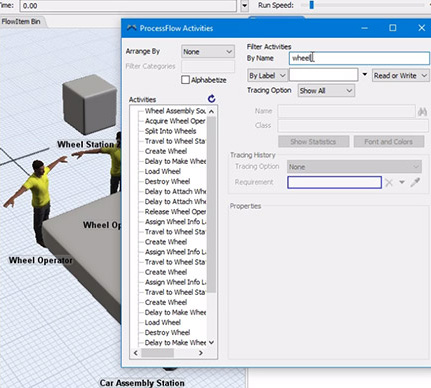Adjust the Run Speed slider handle
The width and height of the screenshot is (431, 388).
312,5
